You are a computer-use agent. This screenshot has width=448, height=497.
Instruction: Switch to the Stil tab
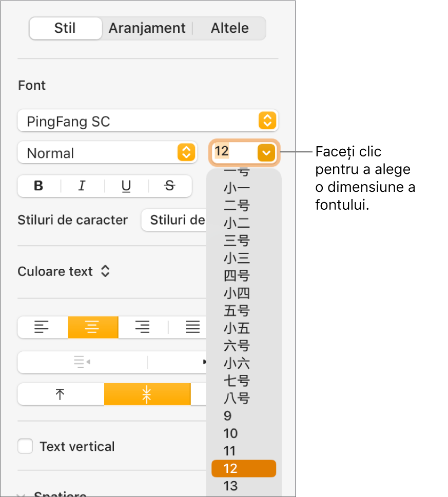pos(65,28)
